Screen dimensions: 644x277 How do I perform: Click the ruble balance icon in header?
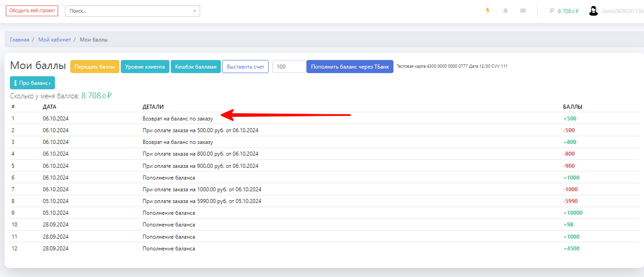pyautogui.click(x=552, y=11)
